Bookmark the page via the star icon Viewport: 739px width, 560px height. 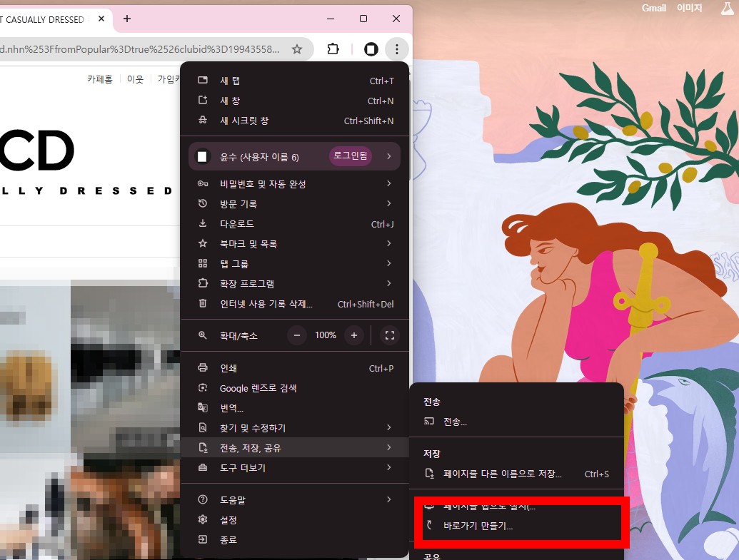(x=296, y=49)
